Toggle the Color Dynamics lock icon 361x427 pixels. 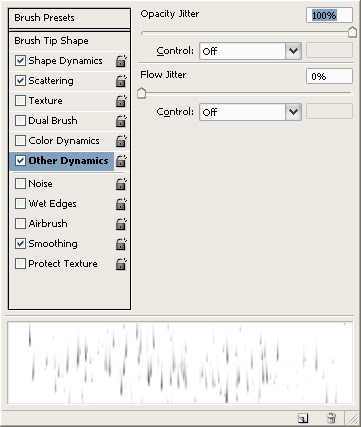tap(121, 141)
